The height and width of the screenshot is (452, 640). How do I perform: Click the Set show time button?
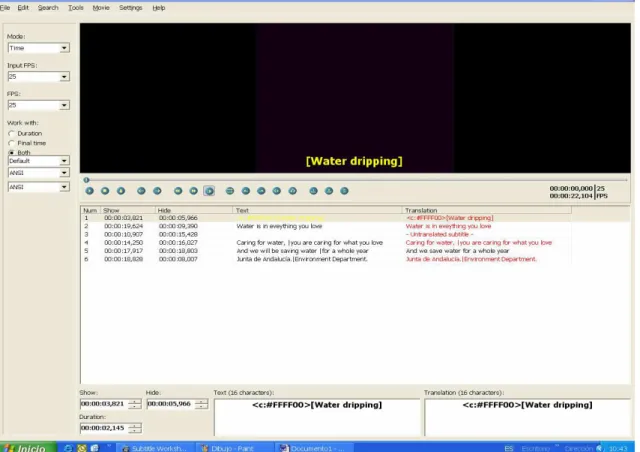[246, 191]
